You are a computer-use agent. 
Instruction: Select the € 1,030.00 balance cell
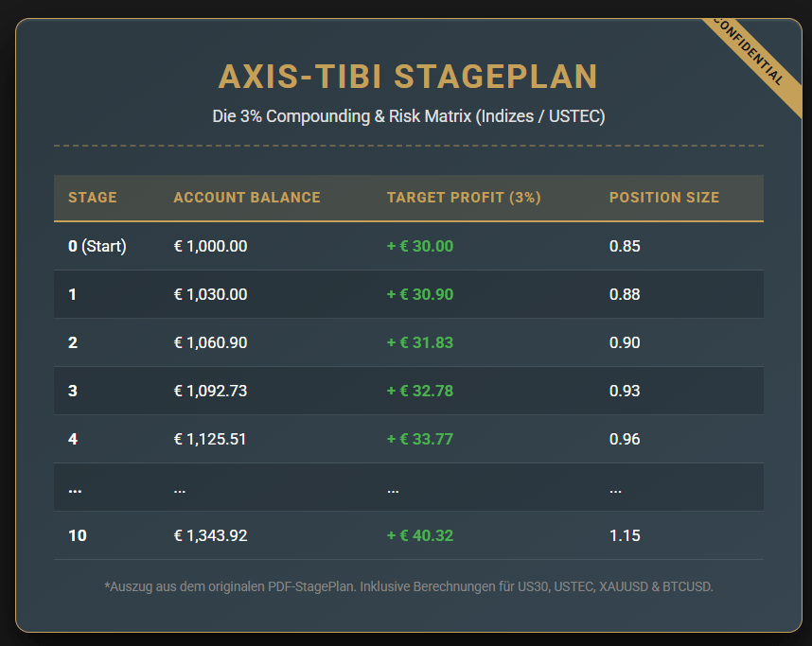209,294
